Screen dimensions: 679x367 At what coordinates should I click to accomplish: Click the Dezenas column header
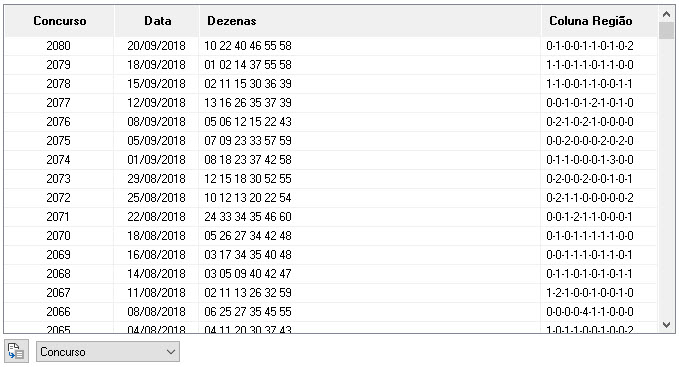point(370,21)
